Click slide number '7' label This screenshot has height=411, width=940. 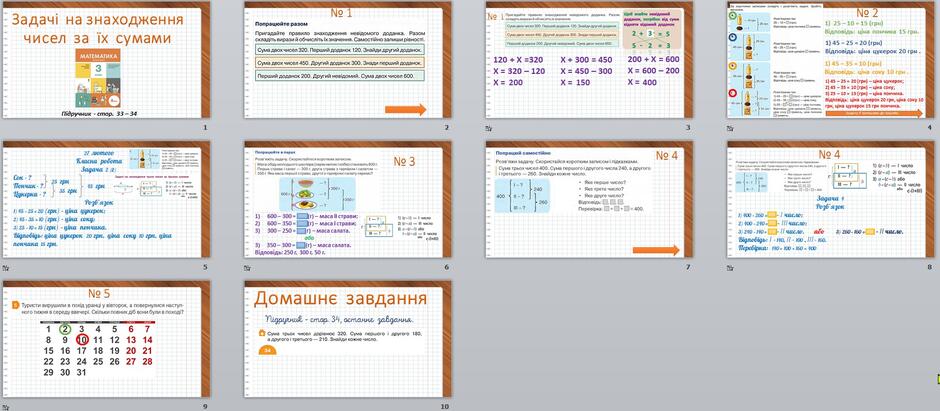[688, 267]
